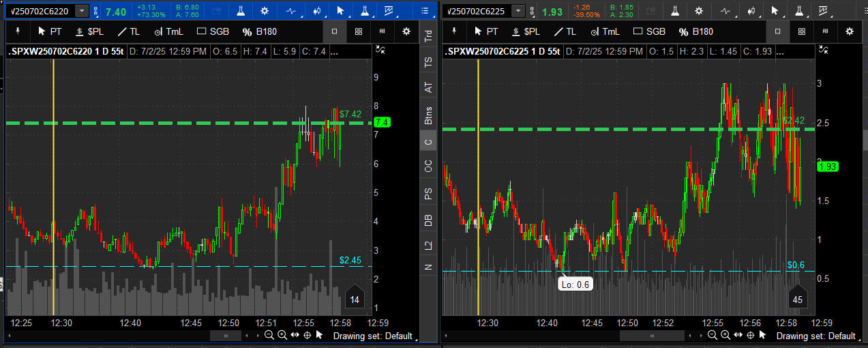
Task: Expand the Drawing set: Default menu on left chart
Action: click(372, 336)
